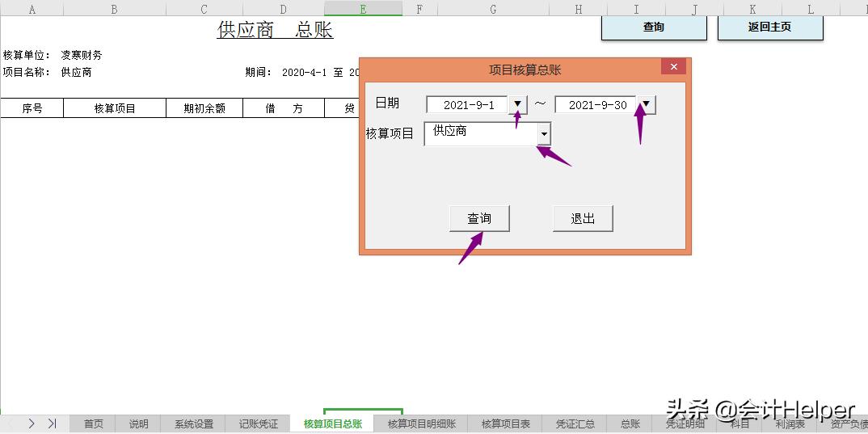868x434 pixels.
Task: Click the end date field 2021-9-30
Action: tap(596, 104)
